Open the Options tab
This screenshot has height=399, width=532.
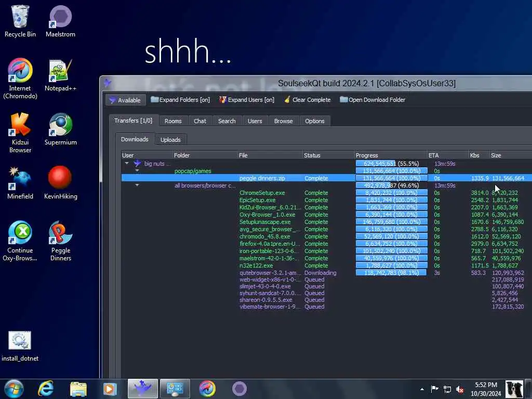[x=314, y=121]
